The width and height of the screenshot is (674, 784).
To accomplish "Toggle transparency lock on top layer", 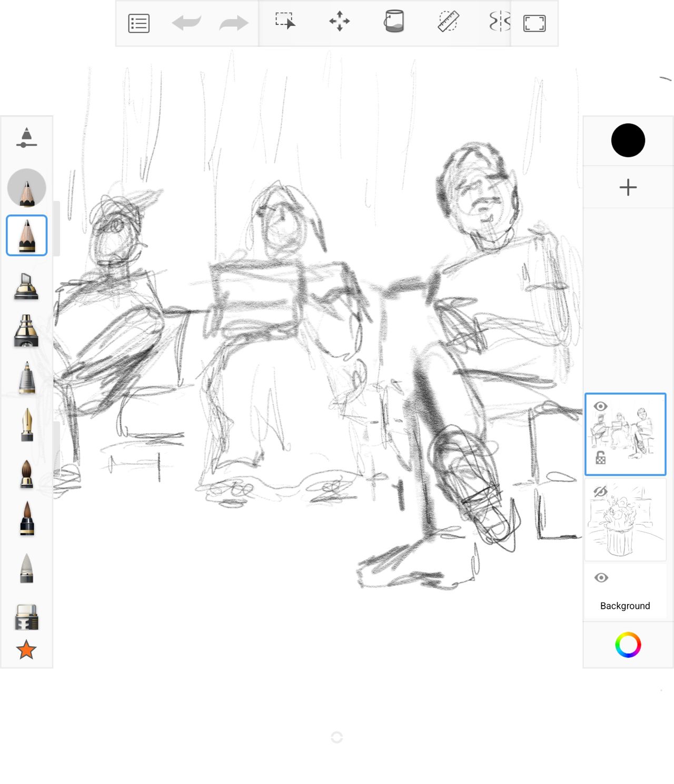I will click(601, 458).
